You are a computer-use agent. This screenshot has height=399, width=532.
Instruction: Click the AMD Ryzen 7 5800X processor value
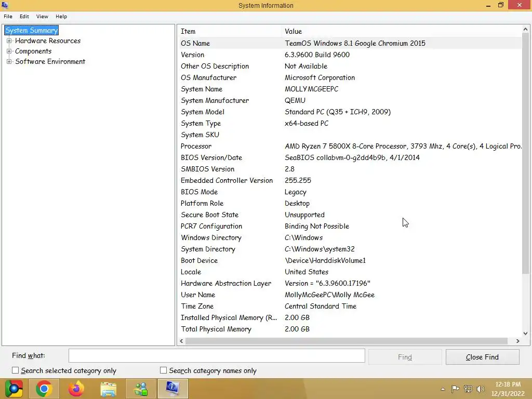(403, 146)
